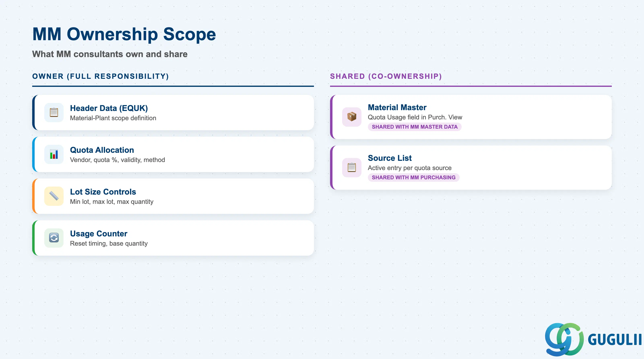Click 'Material-Plant scope definition' text
Image resolution: width=644 pixels, height=359 pixels.
click(113, 118)
